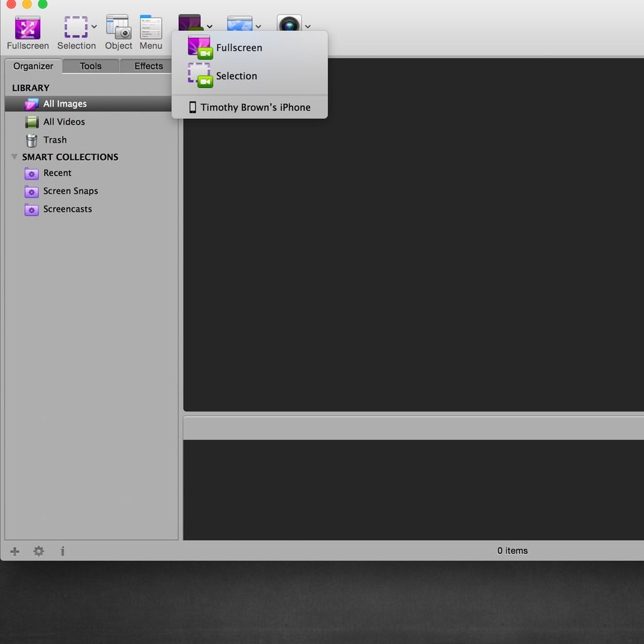Switch to the Tools tab

(x=91, y=66)
